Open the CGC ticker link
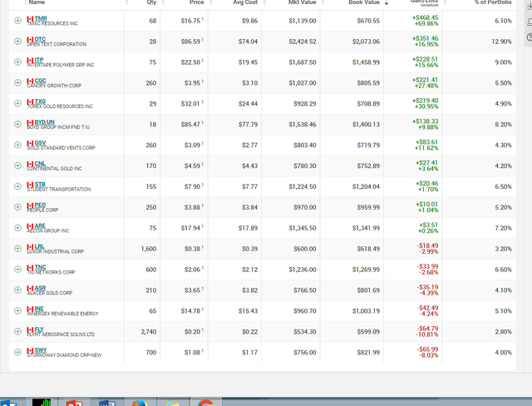This screenshot has width=532, height=406. tap(40, 81)
